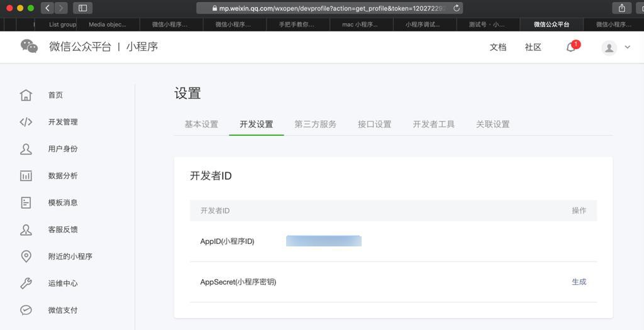Switch to List group browser tab
The width and height of the screenshot is (644, 330).
coord(57,25)
